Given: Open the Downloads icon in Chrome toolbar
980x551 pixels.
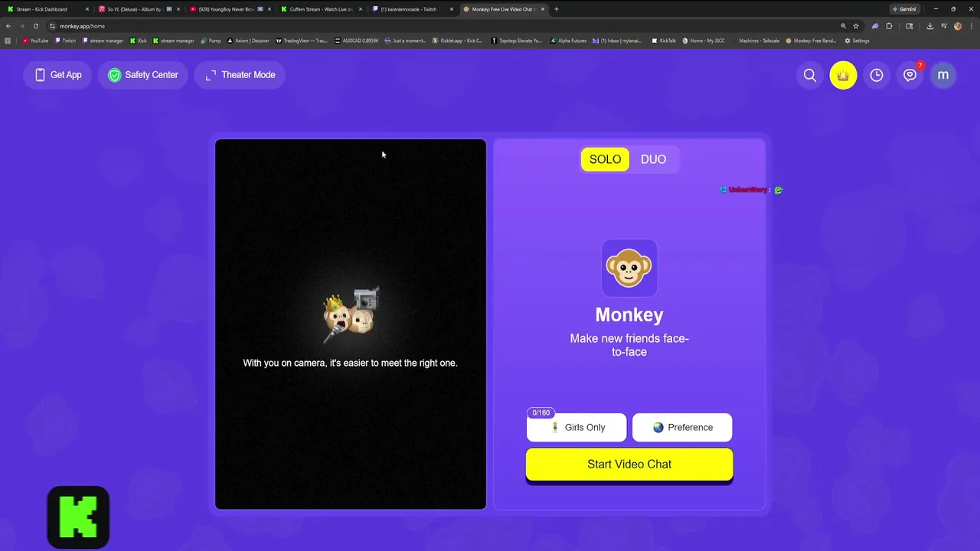Looking at the screenshot, I should tap(929, 26).
